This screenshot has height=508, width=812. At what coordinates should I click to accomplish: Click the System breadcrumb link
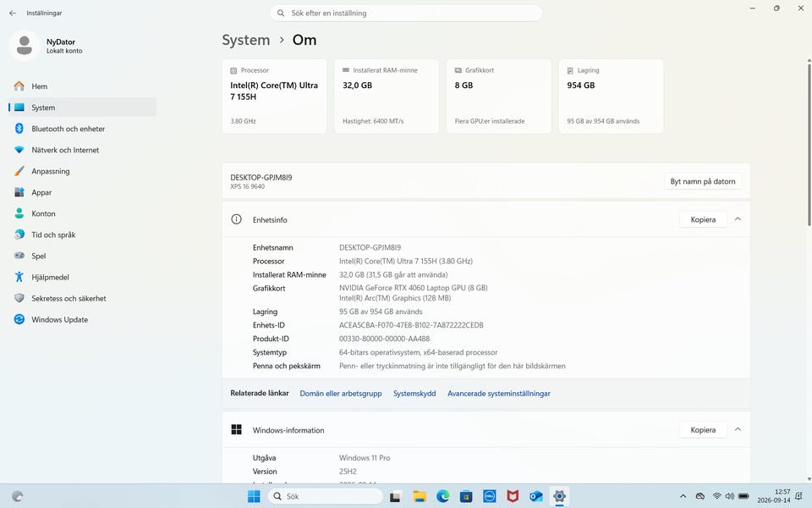[x=246, y=40]
